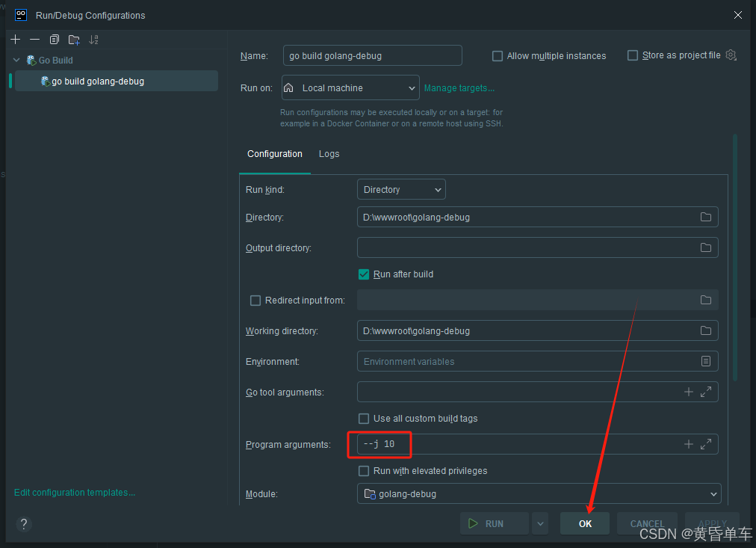This screenshot has height=548, width=756.
Task: Open the Run kind dropdown
Action: [x=401, y=190]
